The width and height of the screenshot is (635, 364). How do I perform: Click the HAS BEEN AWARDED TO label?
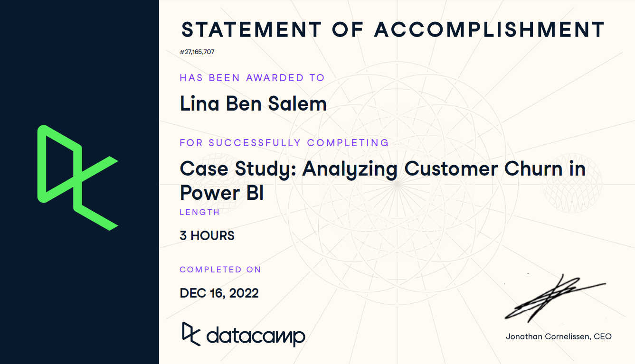tap(252, 78)
